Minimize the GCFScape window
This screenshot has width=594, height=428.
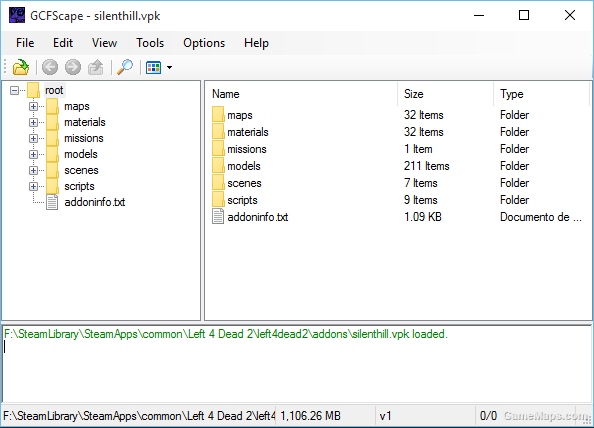pyautogui.click(x=479, y=16)
